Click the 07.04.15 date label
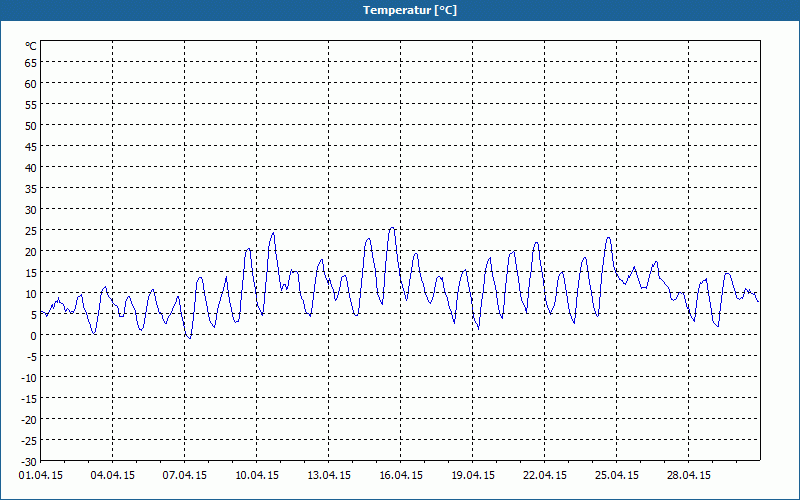The image size is (800, 500). (185, 476)
